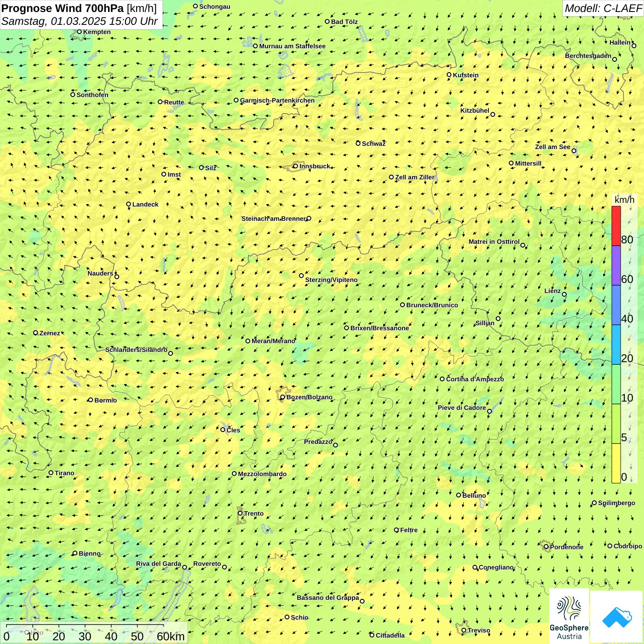Click the Sillian label
644x644 pixels.
[x=485, y=323]
